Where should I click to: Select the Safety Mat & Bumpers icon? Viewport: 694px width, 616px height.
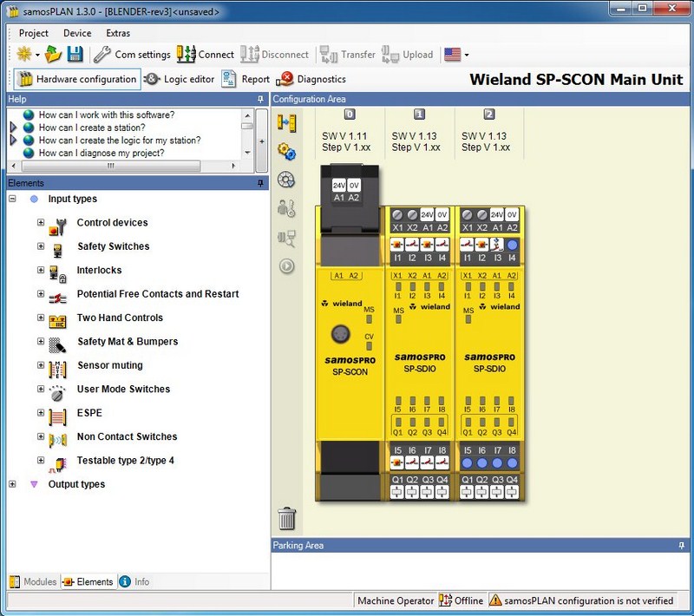pyautogui.click(x=57, y=345)
